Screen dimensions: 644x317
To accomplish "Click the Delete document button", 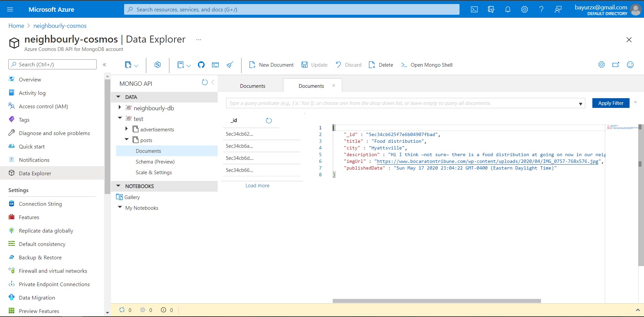I will pyautogui.click(x=381, y=65).
